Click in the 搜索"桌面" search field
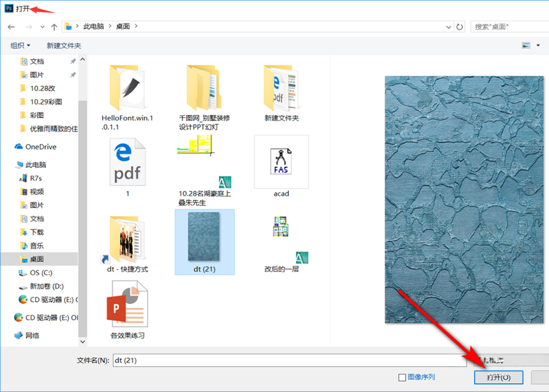549x392 pixels. click(x=509, y=26)
